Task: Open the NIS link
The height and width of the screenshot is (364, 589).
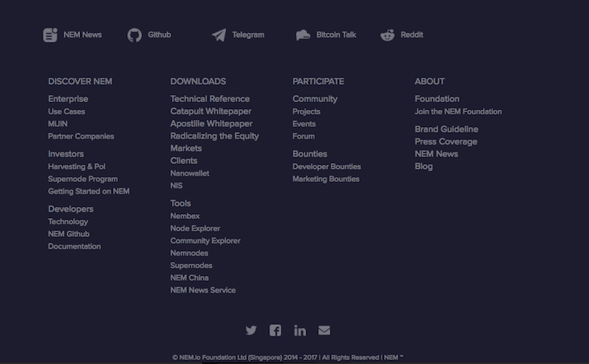Action: [176, 186]
